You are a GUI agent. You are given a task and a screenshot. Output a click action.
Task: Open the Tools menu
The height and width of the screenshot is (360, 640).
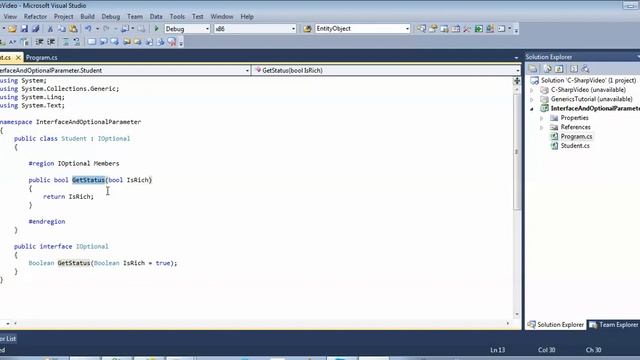click(x=177, y=17)
